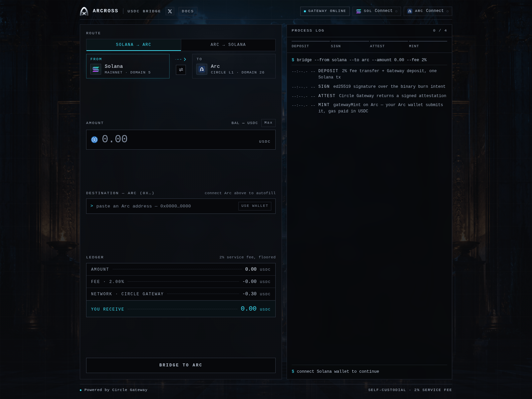The height and width of the screenshot is (399, 532).
Task: Click 'connect Arc above to autofill' hint
Action: (240, 193)
